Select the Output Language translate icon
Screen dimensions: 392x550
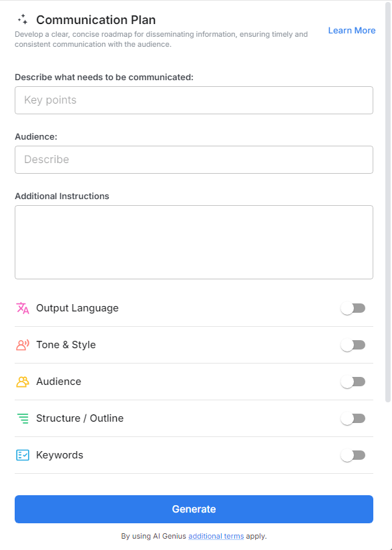click(21, 308)
